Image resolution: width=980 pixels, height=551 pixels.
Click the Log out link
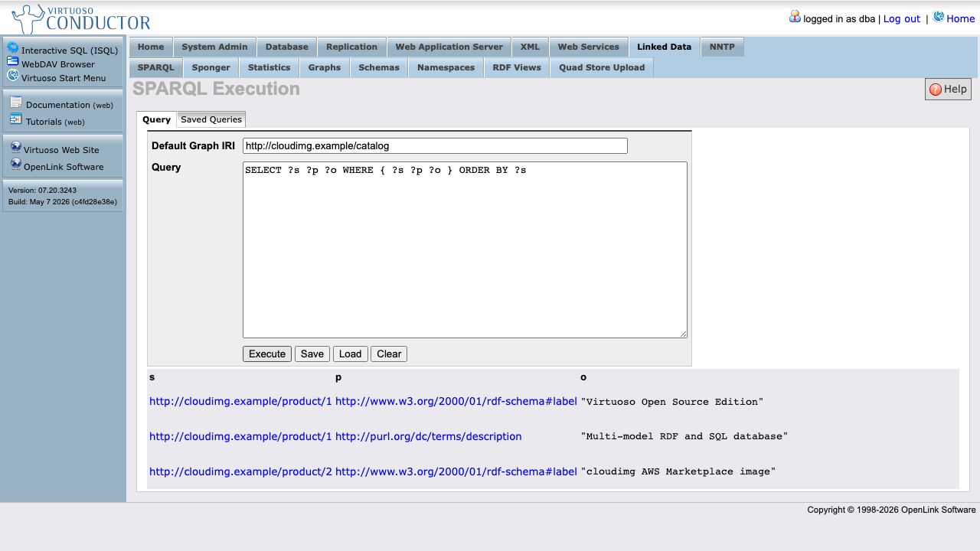(x=902, y=18)
